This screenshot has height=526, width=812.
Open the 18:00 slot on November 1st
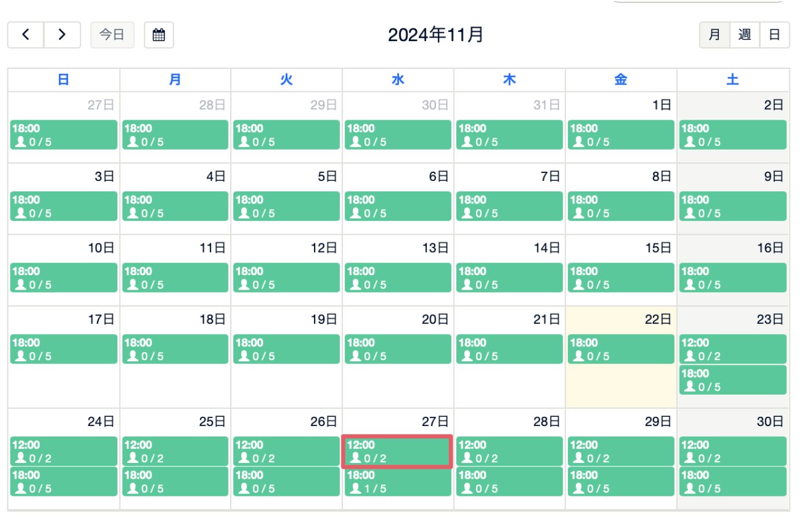point(621,135)
